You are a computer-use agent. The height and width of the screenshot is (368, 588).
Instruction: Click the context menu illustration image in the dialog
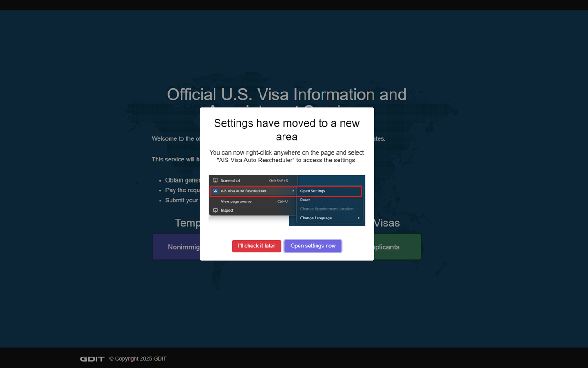tap(287, 201)
